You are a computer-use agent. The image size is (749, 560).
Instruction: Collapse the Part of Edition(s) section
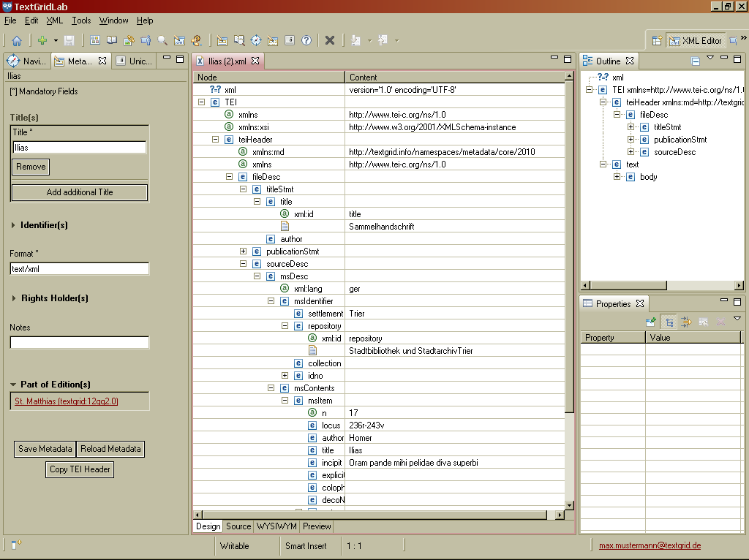pos(13,385)
